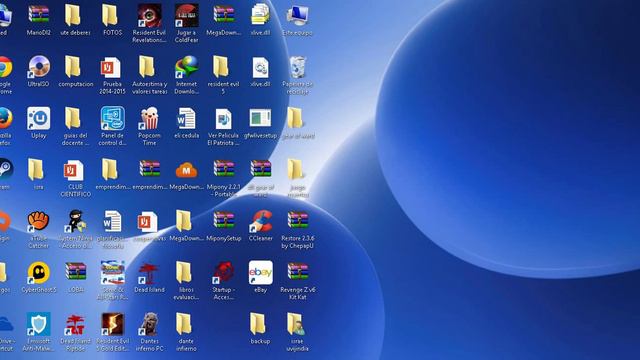The image size is (640, 360).
Task: Open Mipony 2.2.1 - Portable archive
Action: tap(224, 169)
